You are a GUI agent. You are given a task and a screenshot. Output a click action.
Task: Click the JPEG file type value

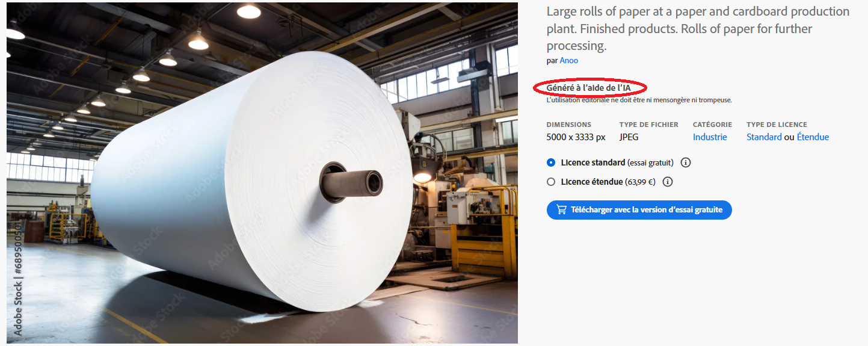click(629, 137)
